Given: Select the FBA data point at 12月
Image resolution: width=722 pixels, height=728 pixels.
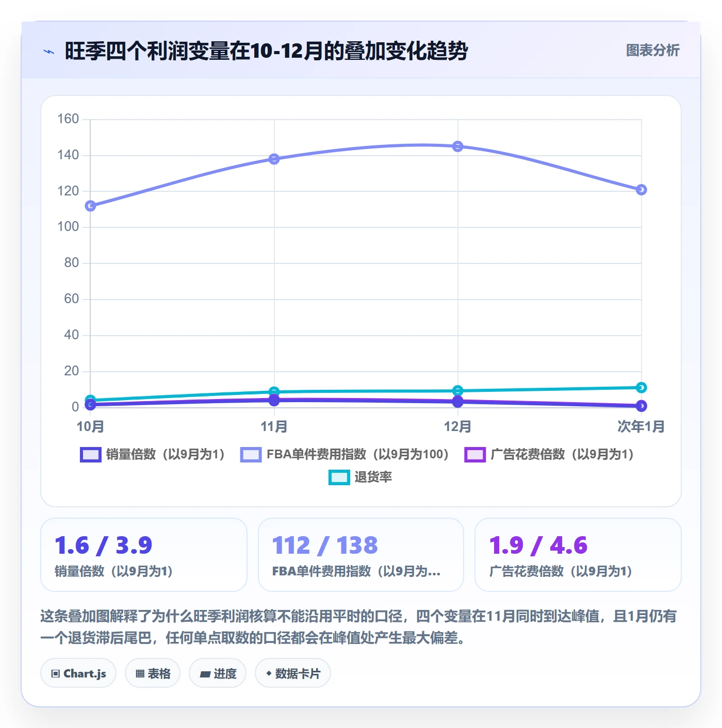Looking at the screenshot, I should [x=458, y=146].
